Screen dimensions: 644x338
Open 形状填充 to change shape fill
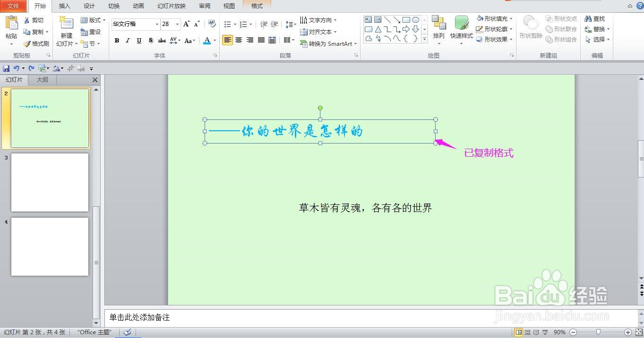[494, 18]
